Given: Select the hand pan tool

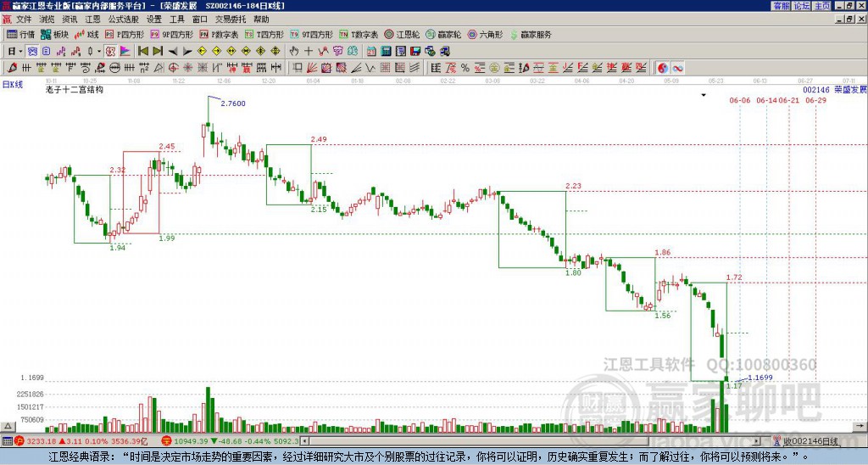Looking at the screenshot, I should click(x=294, y=52).
